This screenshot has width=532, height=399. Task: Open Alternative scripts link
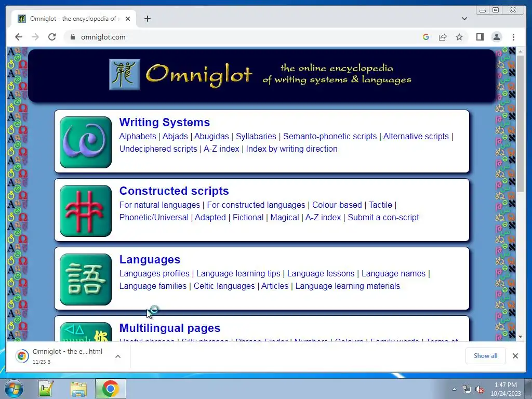(x=416, y=137)
